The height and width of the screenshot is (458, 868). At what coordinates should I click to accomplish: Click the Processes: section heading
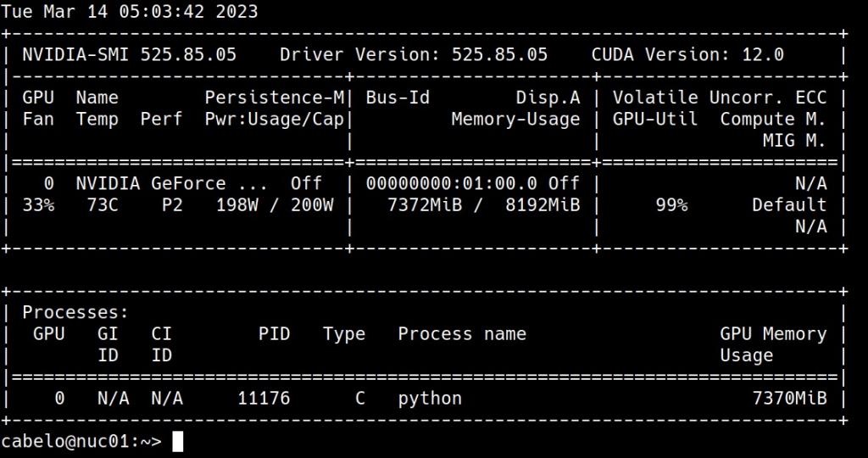click(75, 313)
